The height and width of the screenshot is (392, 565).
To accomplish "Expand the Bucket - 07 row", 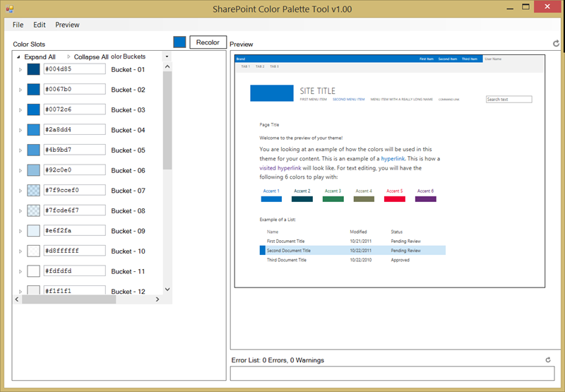I will tap(20, 191).
